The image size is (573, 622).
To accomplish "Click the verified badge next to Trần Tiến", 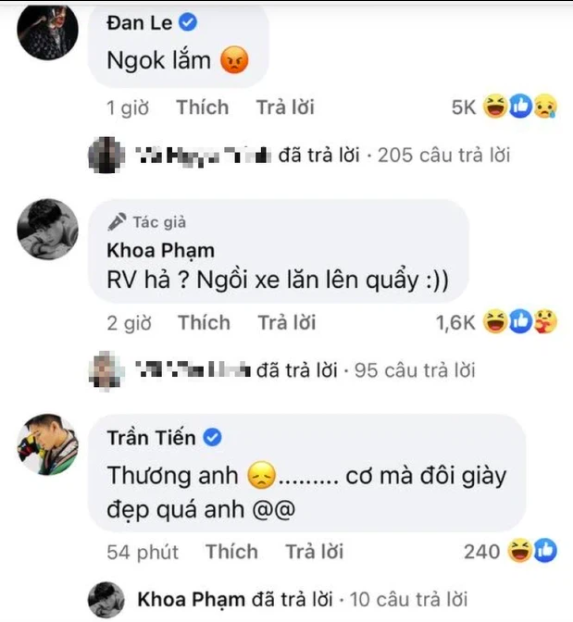I will tap(213, 438).
